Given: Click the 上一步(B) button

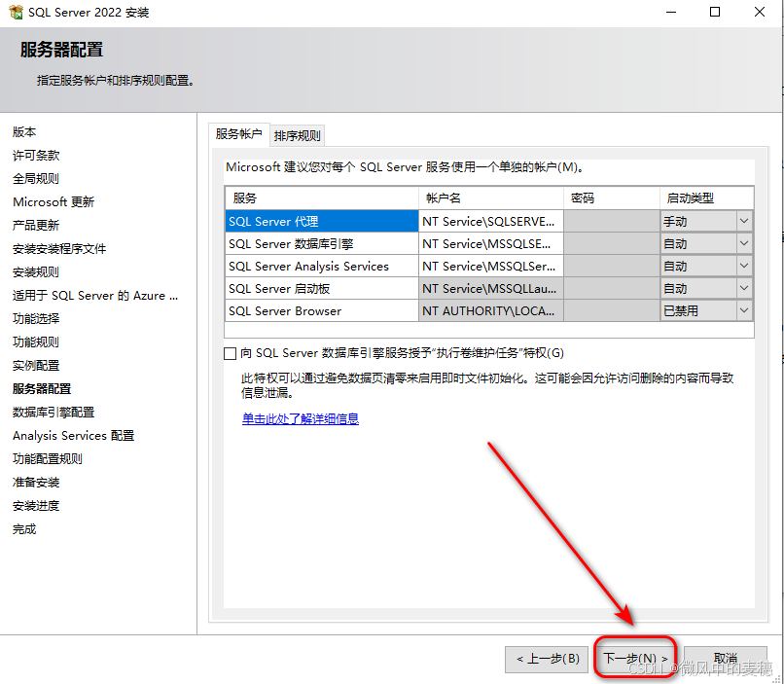Looking at the screenshot, I should click(x=547, y=659).
